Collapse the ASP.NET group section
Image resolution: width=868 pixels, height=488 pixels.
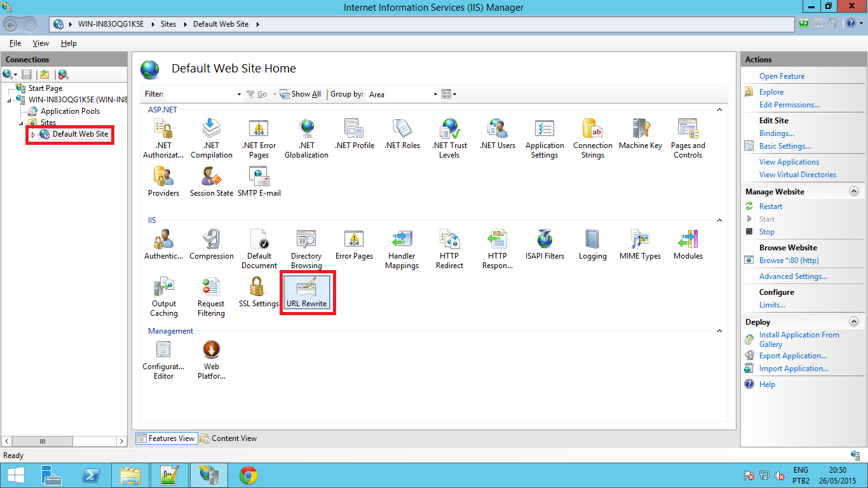[x=719, y=110]
